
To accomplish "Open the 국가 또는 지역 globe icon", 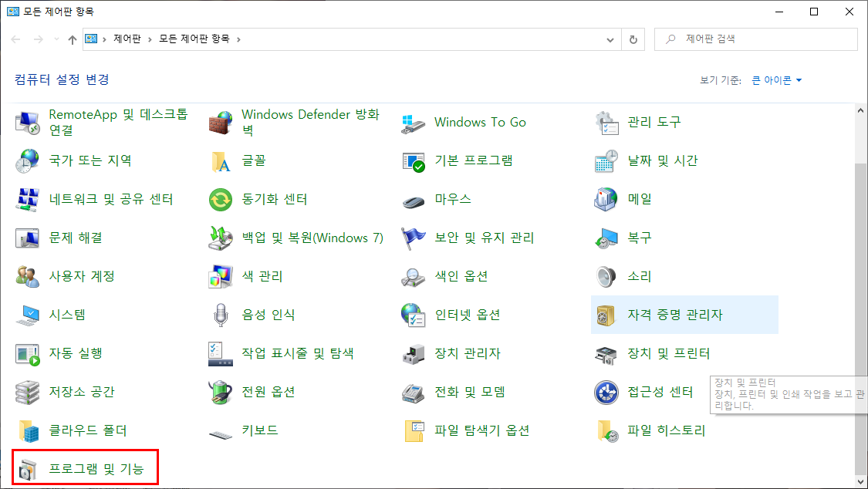I will (x=26, y=161).
